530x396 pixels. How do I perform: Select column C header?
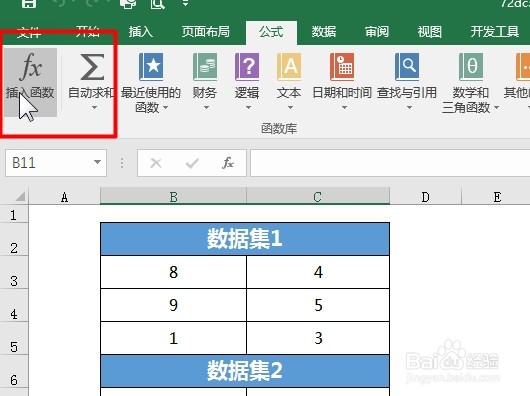318,197
